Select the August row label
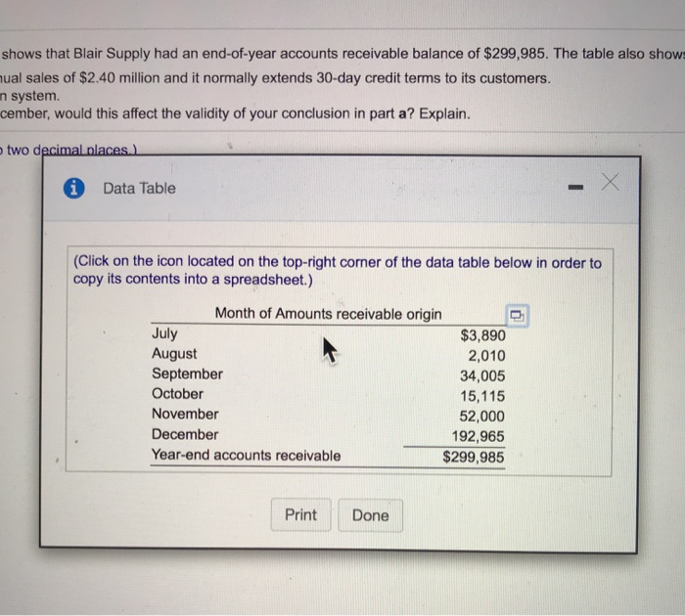 tap(174, 354)
